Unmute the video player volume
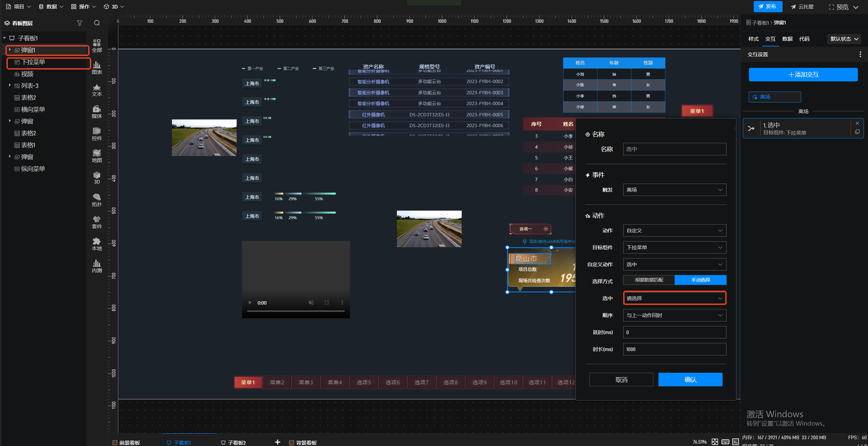868x446 pixels. 311,303
